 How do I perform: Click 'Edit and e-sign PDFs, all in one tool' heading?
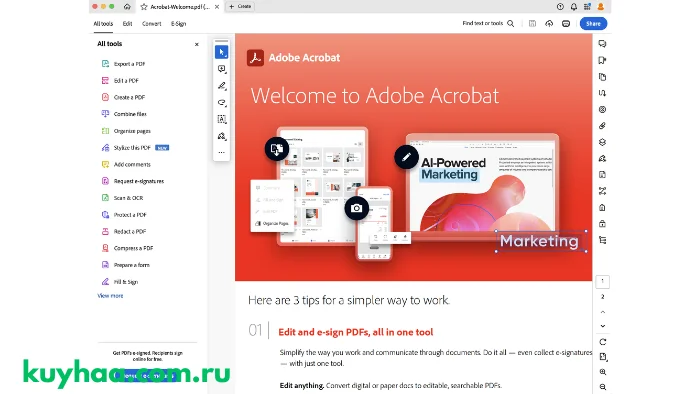[x=355, y=332]
